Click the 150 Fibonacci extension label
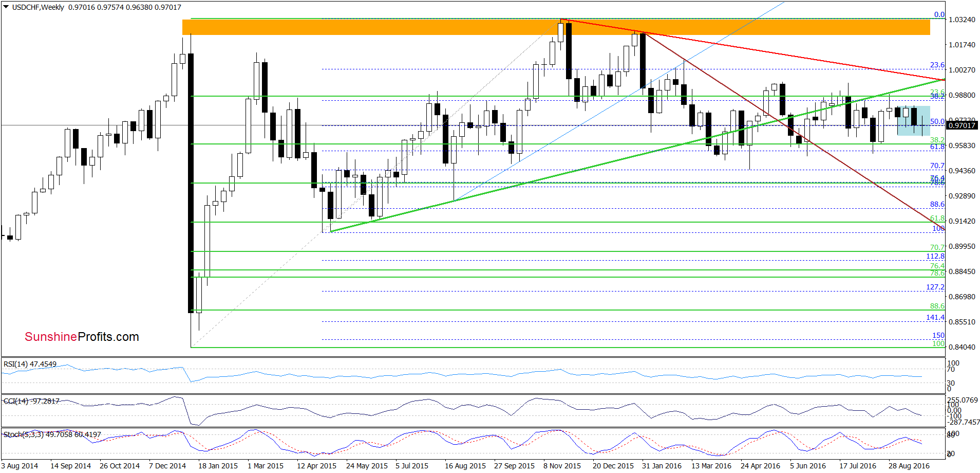The width and height of the screenshot is (980, 473). click(938, 335)
